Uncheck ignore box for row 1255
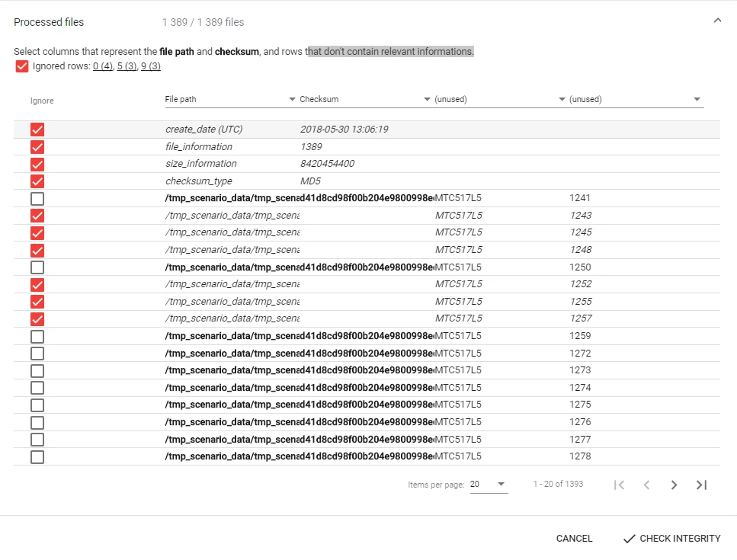The height and width of the screenshot is (560, 737). tap(37, 302)
